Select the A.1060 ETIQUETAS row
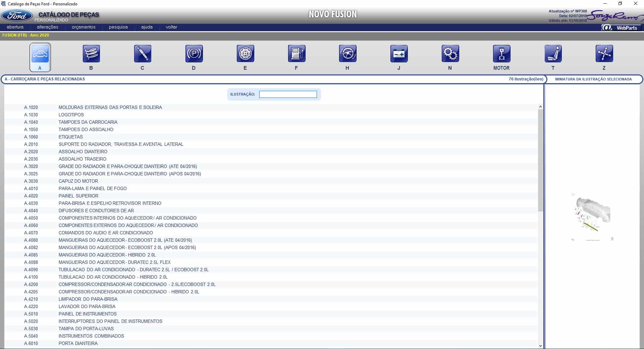The width and height of the screenshot is (644, 349). [271, 137]
